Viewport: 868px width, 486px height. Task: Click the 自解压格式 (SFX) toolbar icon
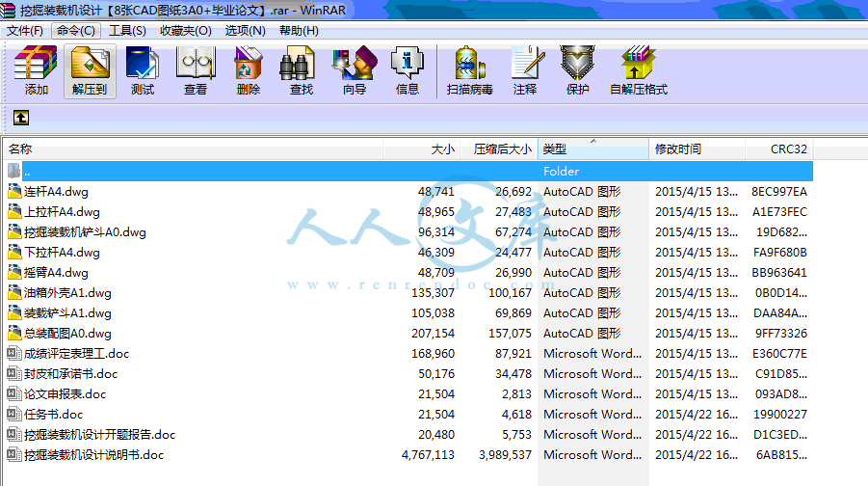point(639,62)
